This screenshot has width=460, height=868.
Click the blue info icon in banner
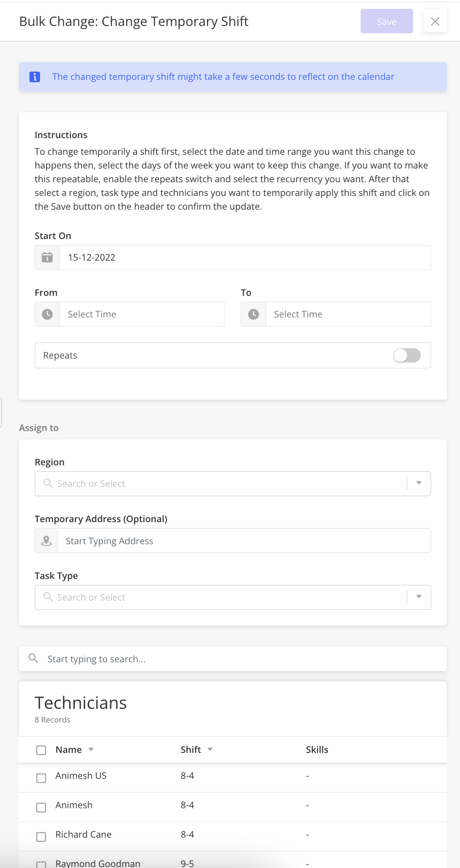pos(35,77)
